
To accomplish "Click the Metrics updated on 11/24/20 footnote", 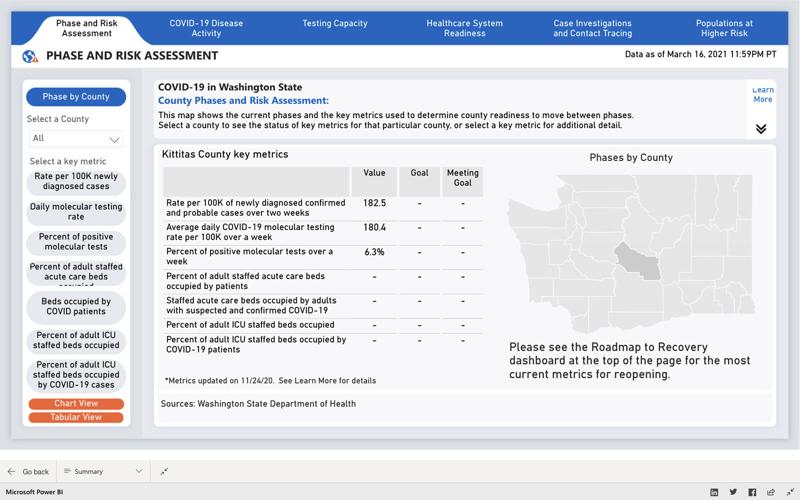I will [x=270, y=381].
